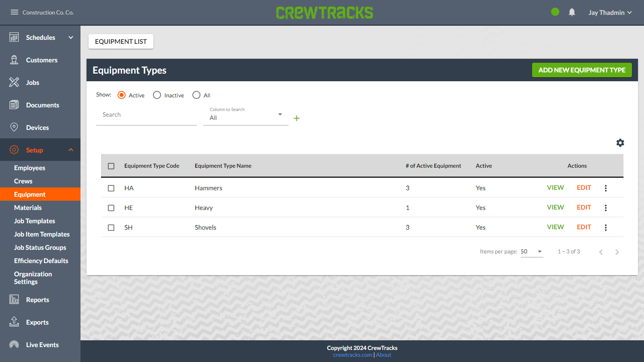Click the Setup gear icon in sidebar
Image resolution: width=644 pixels, height=362 pixels.
pos(14,150)
